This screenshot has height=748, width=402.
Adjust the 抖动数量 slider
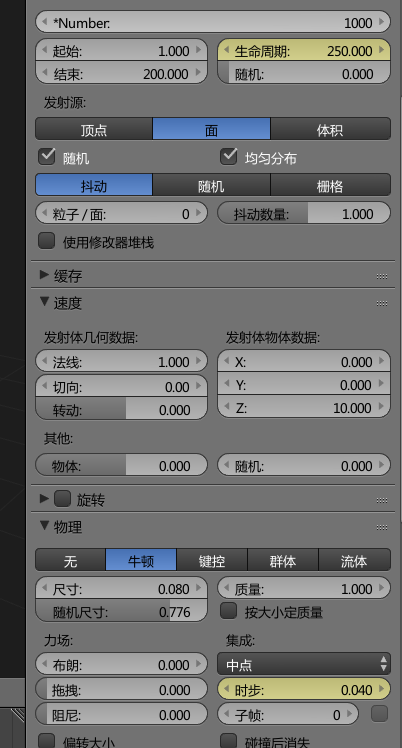[x=304, y=213]
